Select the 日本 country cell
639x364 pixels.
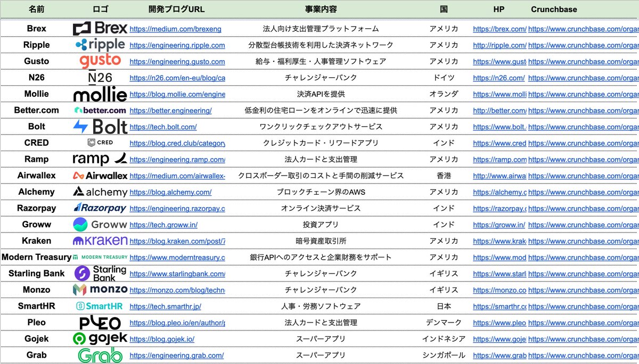pyautogui.click(x=444, y=306)
